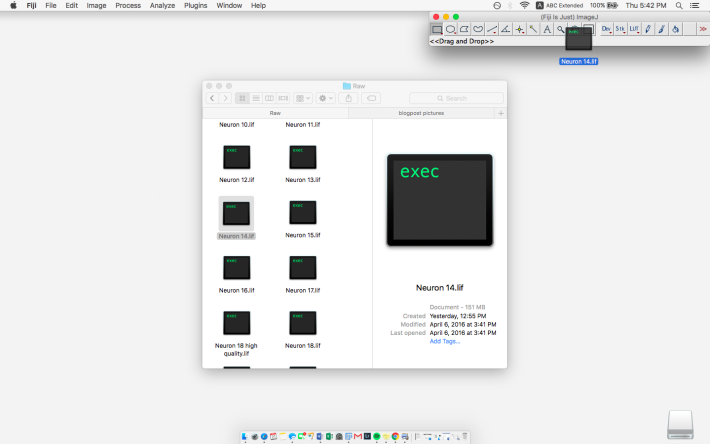Select the Angle tool
The width and height of the screenshot is (710, 444).
tap(505, 29)
